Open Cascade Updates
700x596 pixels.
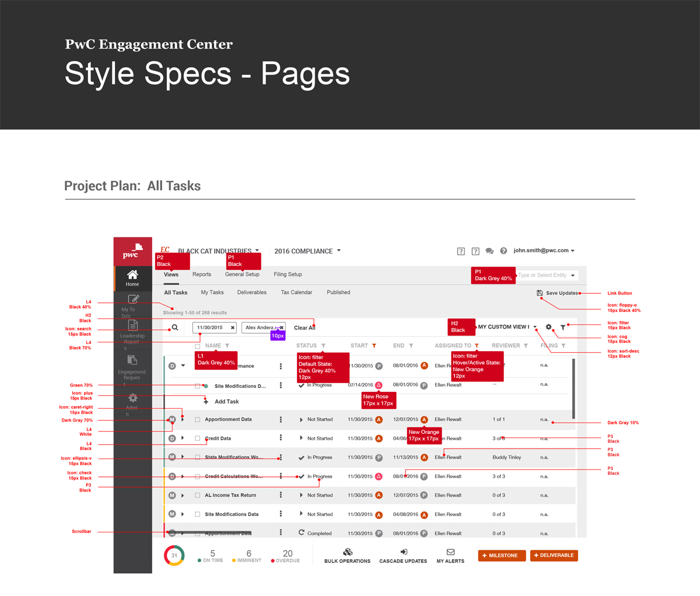point(403,556)
